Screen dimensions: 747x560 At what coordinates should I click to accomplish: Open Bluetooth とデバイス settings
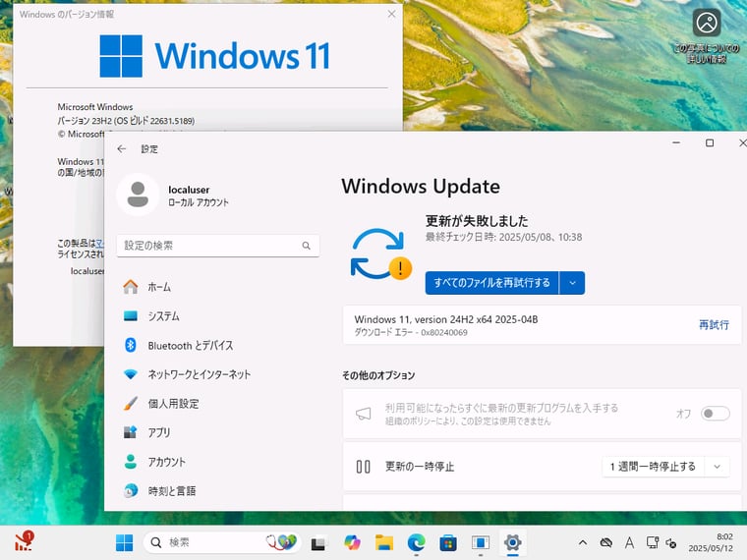[218, 345]
